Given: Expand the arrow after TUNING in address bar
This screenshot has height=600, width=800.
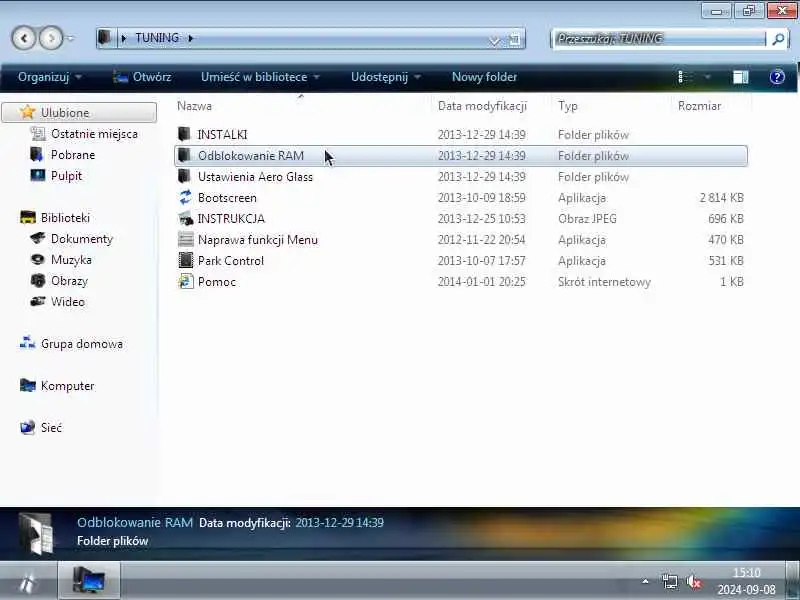Looking at the screenshot, I should [x=191, y=38].
